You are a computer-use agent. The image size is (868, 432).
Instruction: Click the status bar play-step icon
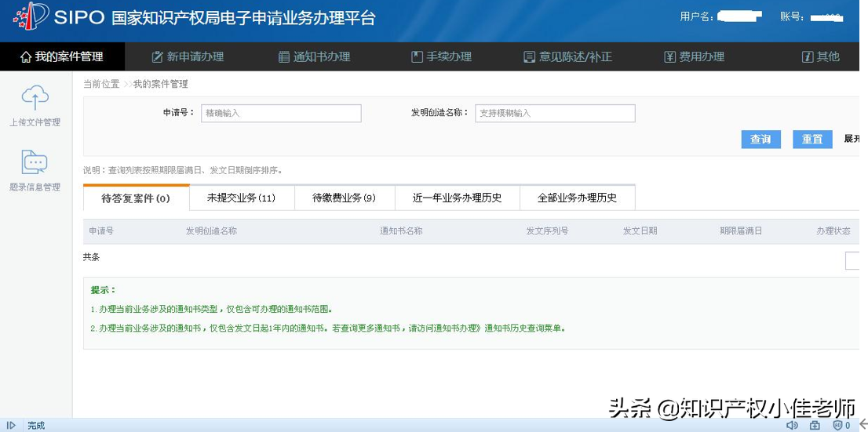[x=11, y=426]
